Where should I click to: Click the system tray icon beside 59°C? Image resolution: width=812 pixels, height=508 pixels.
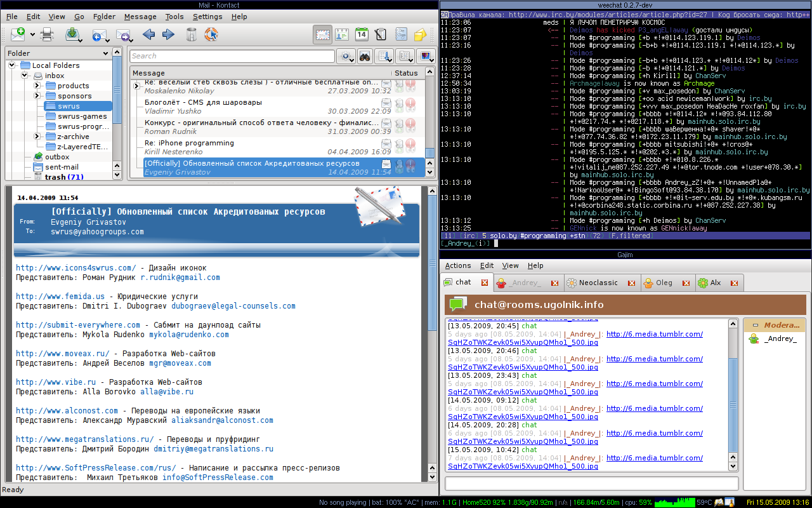coord(719,502)
